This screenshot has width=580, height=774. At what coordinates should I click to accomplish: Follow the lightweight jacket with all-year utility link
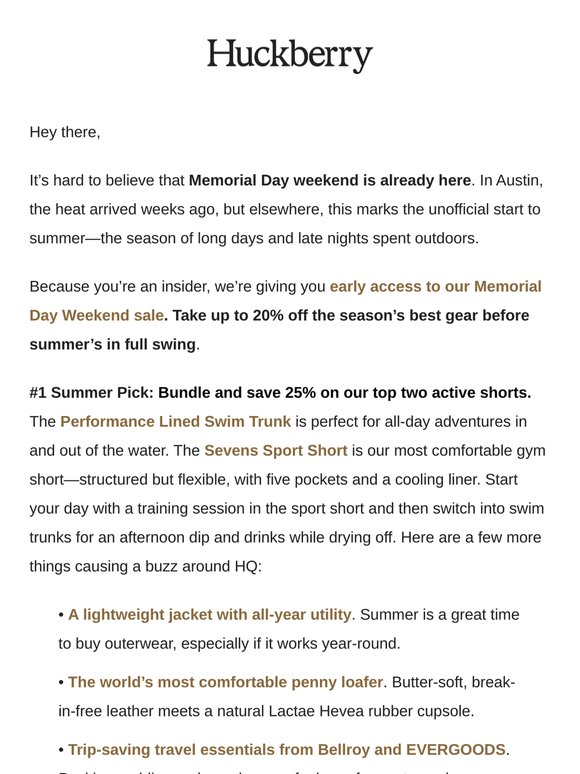coord(210,615)
